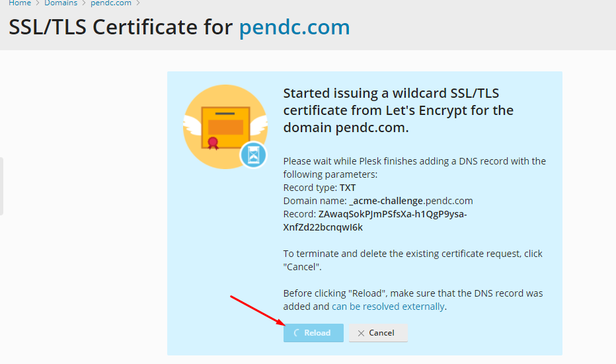The width and height of the screenshot is (616, 364).
Task: Click the chevron after pendc.com breadcrumb
Action: coord(138,3)
